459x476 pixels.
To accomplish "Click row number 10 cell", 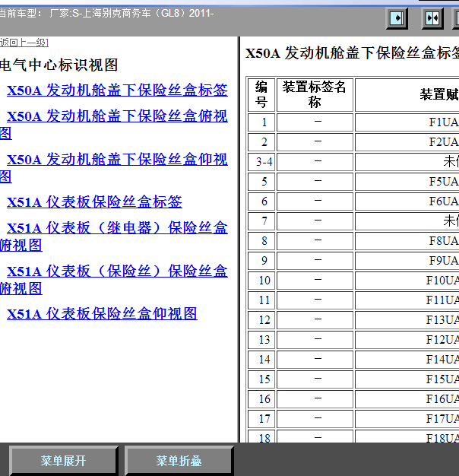I will coord(261,281).
